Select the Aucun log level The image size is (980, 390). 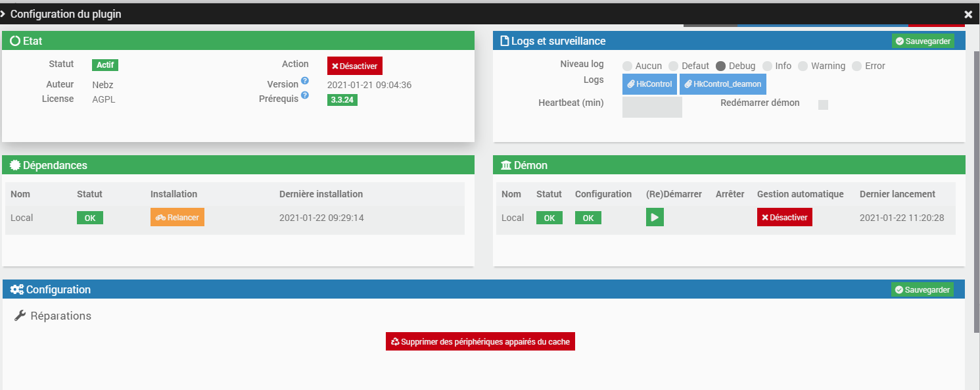click(x=627, y=66)
